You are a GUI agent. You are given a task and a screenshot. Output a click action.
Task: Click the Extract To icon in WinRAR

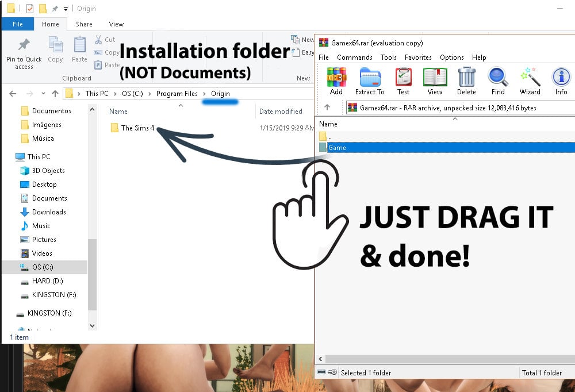[x=370, y=81]
